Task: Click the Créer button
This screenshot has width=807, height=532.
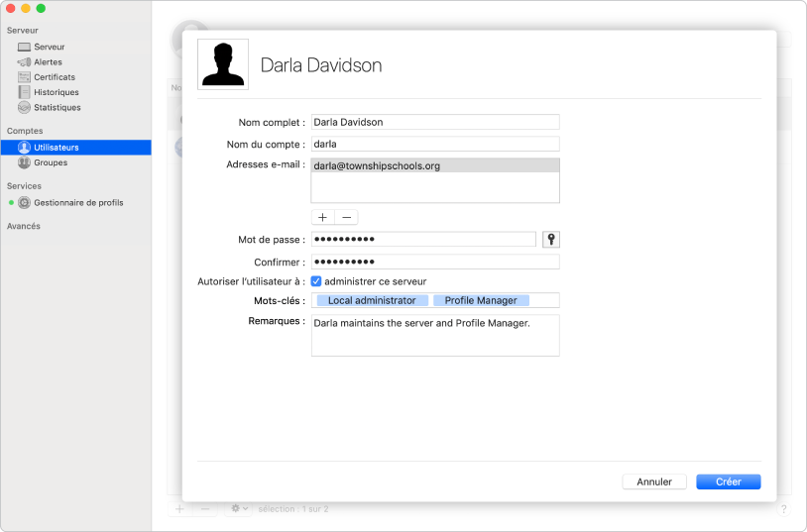Action: tap(729, 481)
